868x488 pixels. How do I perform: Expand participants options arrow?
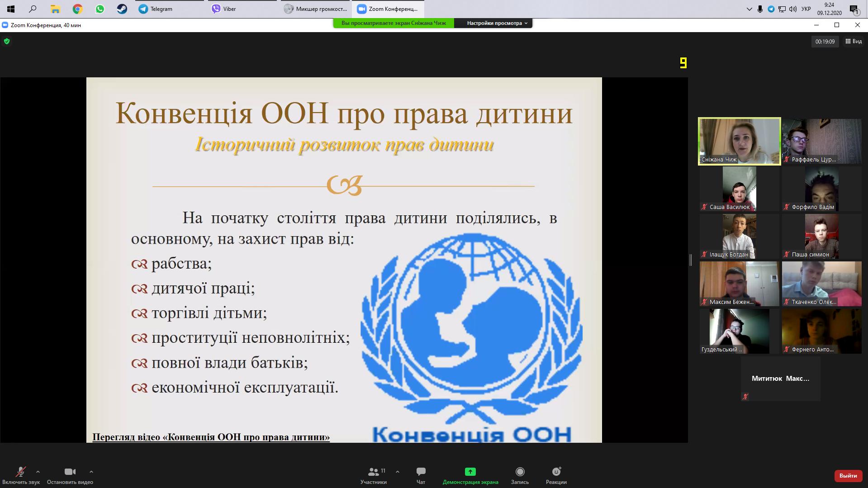point(398,472)
